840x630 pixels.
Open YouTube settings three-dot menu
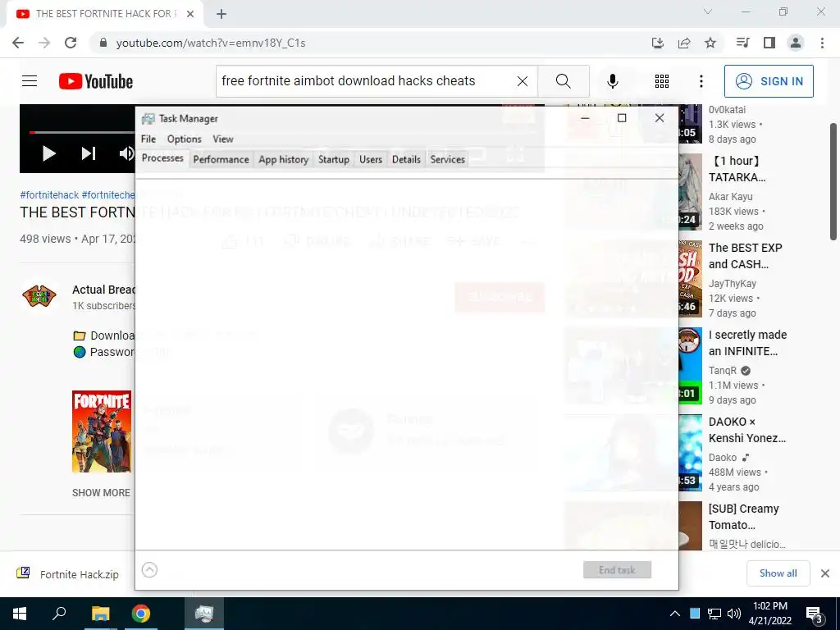pyautogui.click(x=701, y=81)
